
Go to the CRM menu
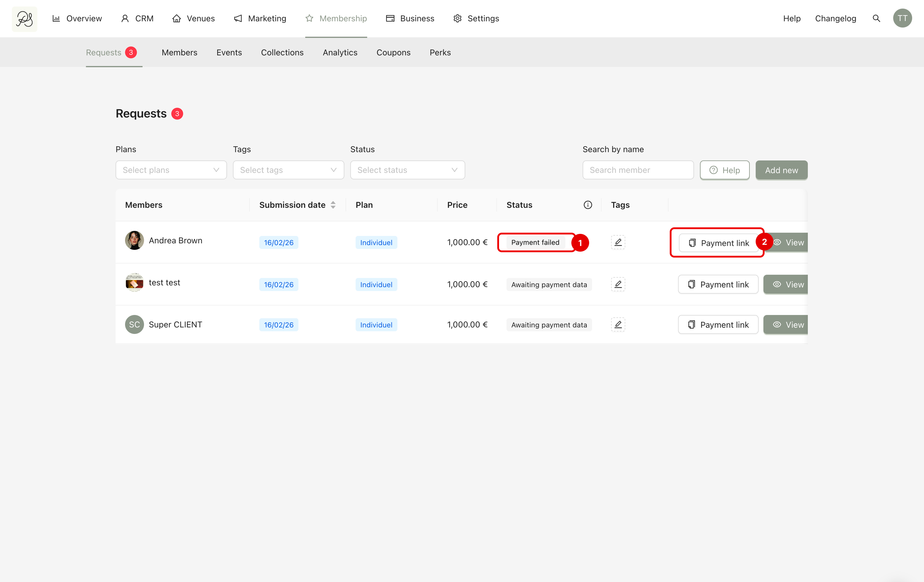137,18
